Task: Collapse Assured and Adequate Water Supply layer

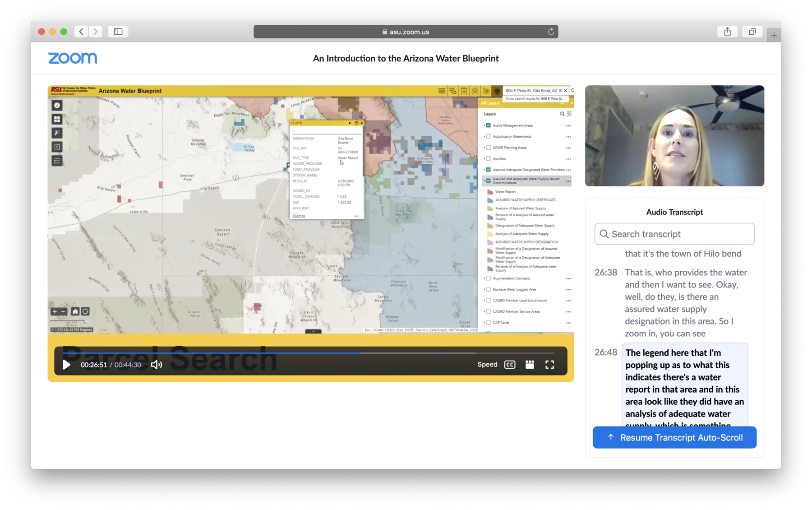Action: click(484, 181)
